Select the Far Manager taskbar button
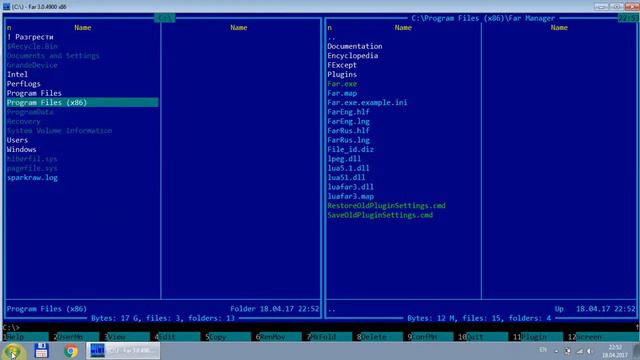 [123, 351]
